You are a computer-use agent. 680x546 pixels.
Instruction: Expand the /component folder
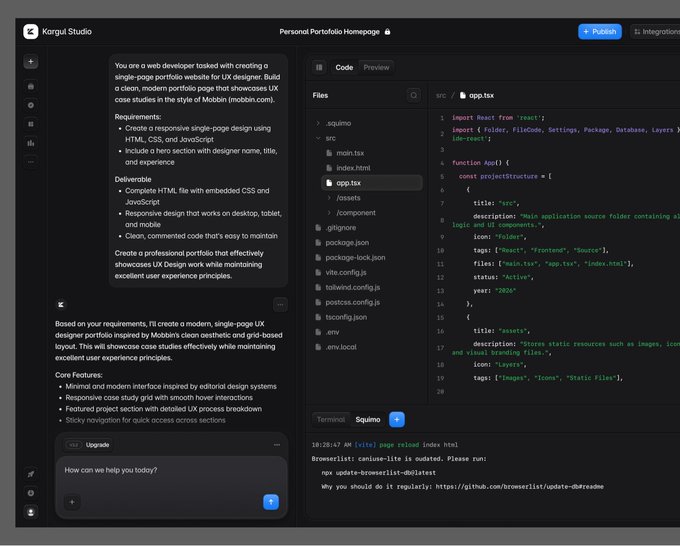pos(352,213)
